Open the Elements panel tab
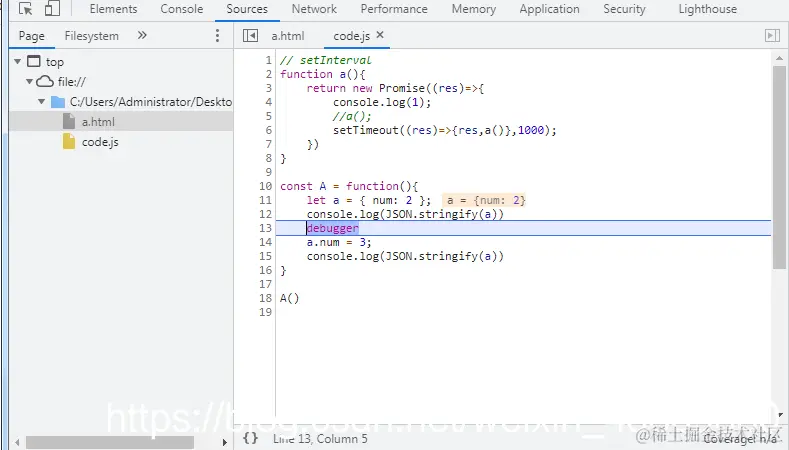Viewport: 789px width, 450px height. pyautogui.click(x=113, y=9)
